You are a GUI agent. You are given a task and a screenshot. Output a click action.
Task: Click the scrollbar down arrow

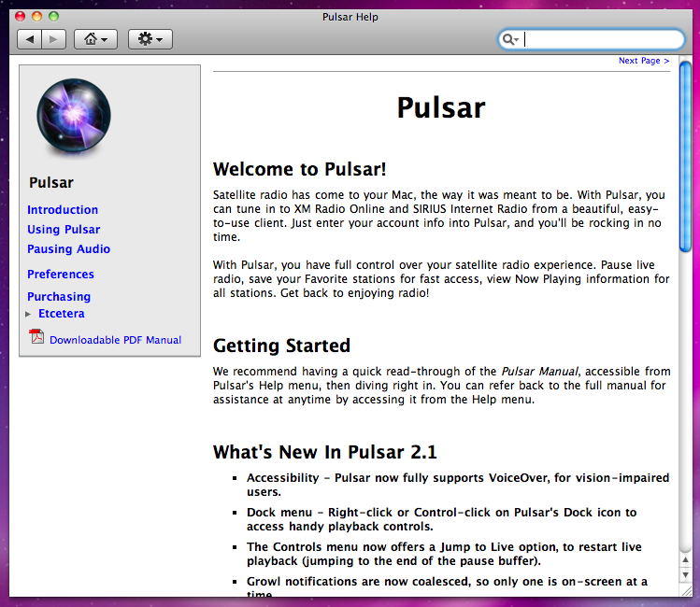pyautogui.click(x=685, y=575)
